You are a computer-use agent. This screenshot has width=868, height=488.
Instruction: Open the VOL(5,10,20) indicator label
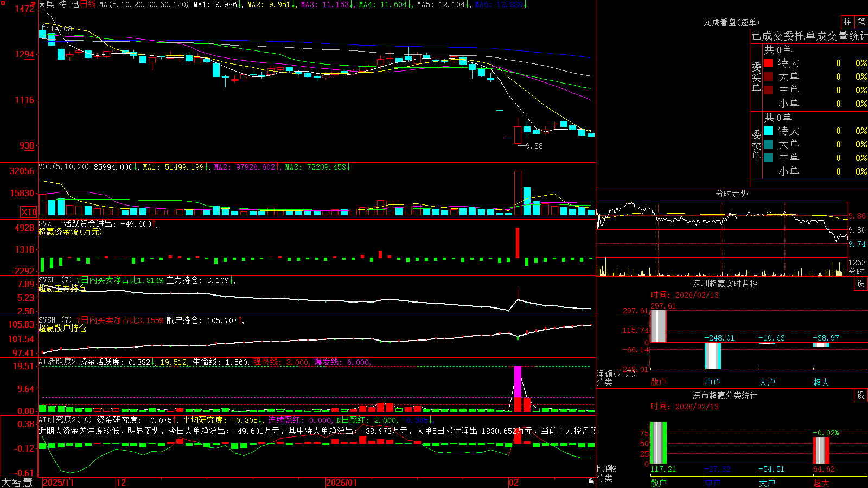point(63,167)
